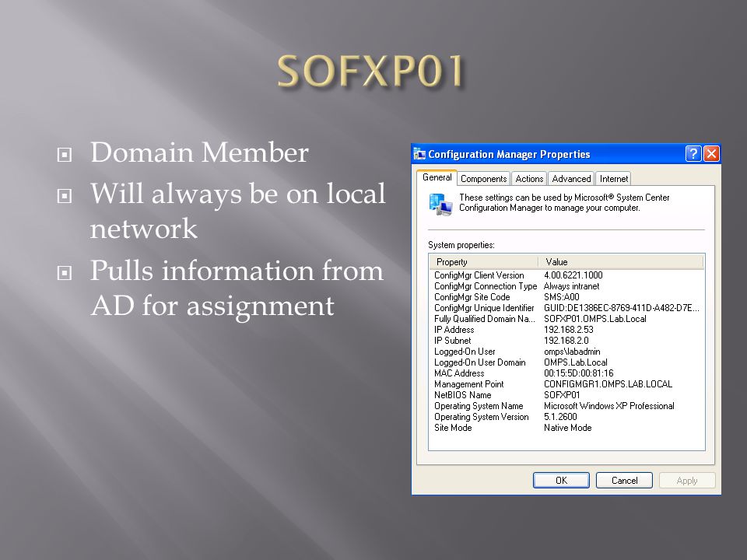Screen dimensions: 747x560
Task: Open the Internet tab
Action: pyautogui.click(x=614, y=179)
